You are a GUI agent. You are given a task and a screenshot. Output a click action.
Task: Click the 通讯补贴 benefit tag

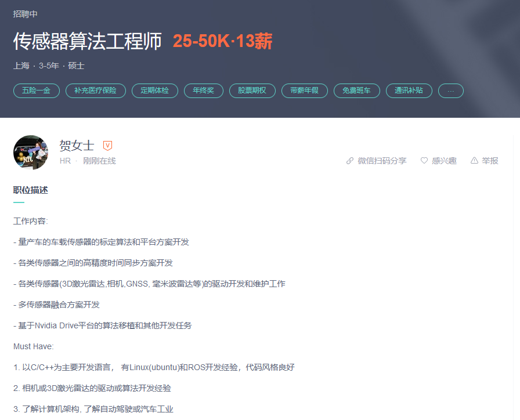pos(409,91)
